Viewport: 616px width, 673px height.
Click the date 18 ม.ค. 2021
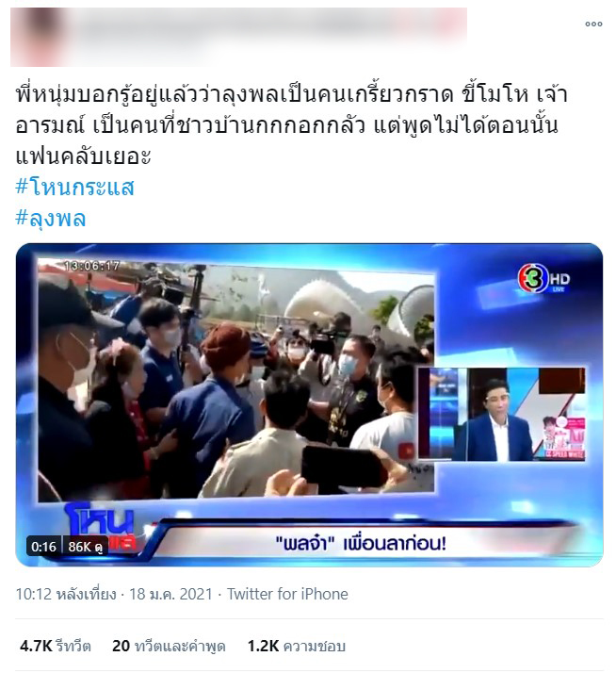click(170, 594)
